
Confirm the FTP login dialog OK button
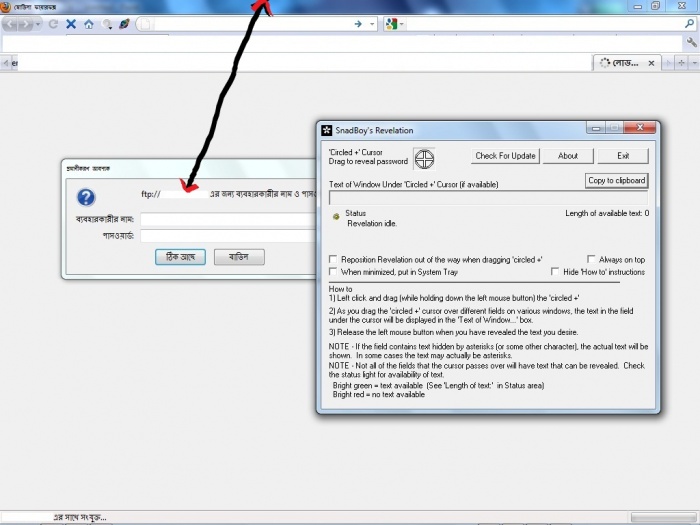point(180,257)
